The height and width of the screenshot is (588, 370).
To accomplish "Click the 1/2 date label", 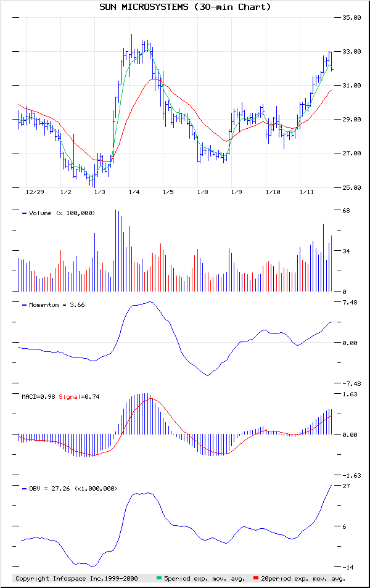I will (x=65, y=192).
